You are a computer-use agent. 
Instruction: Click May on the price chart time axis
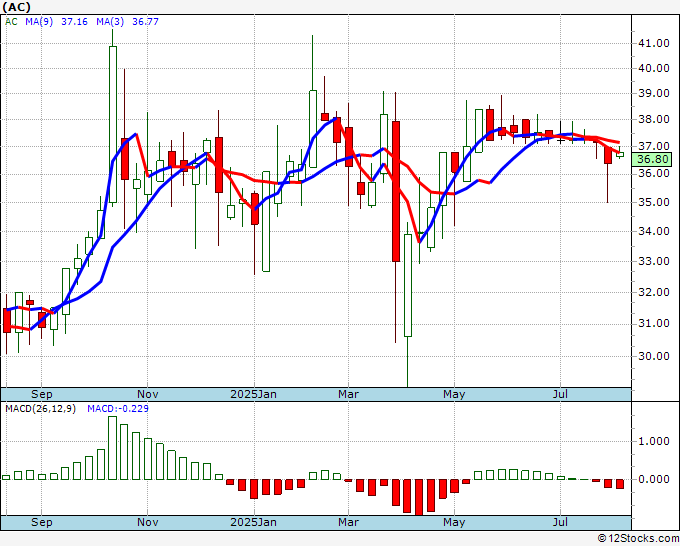click(x=454, y=394)
